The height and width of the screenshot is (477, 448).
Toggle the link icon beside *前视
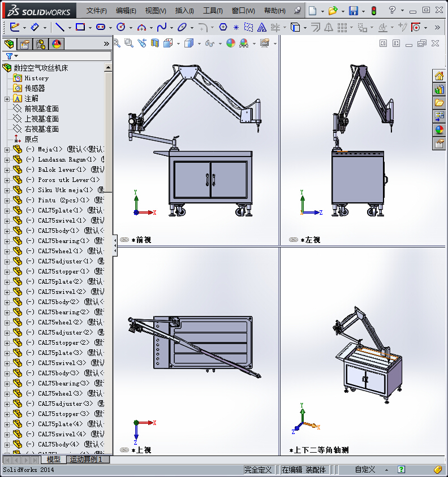click(x=124, y=240)
